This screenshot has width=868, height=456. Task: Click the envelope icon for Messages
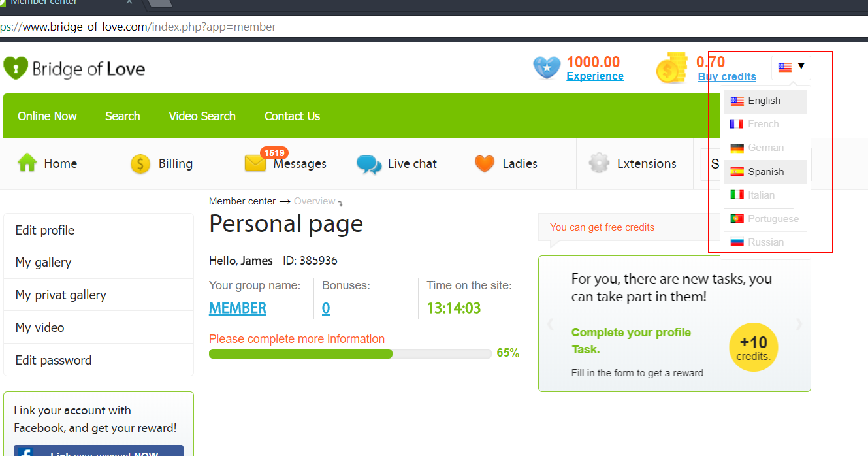255,164
